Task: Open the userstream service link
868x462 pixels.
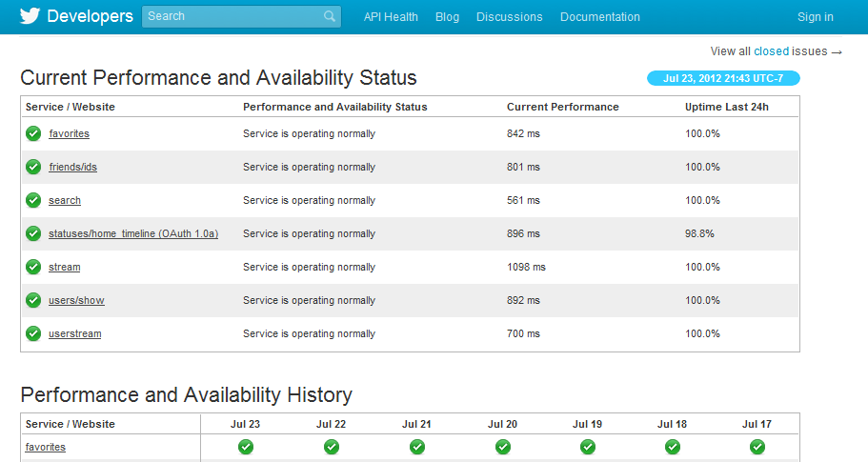Action: click(74, 333)
